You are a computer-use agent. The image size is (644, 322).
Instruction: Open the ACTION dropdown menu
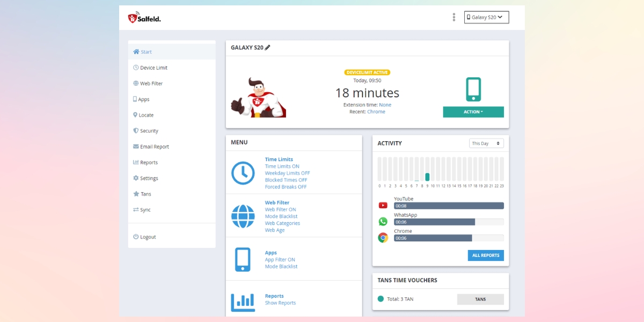point(473,112)
